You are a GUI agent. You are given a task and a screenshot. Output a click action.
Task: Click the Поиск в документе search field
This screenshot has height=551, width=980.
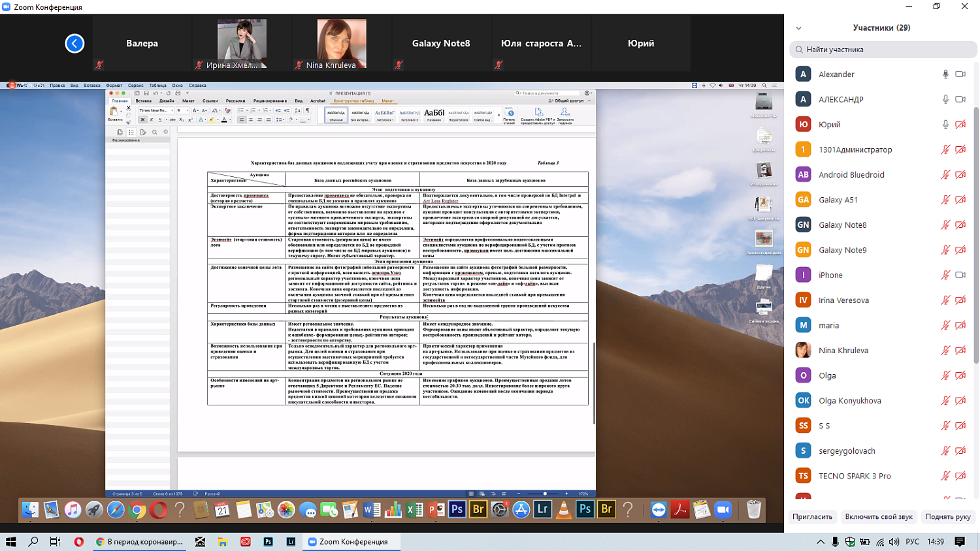547,93
